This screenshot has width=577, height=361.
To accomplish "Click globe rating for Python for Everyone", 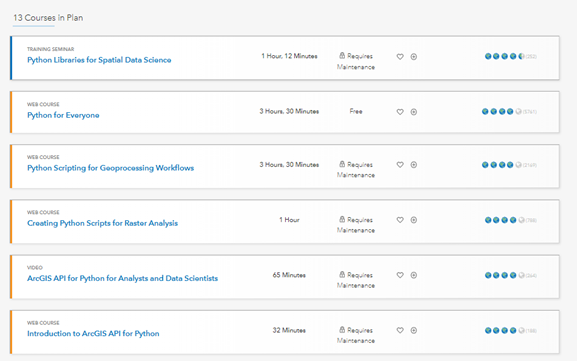I will point(502,112).
